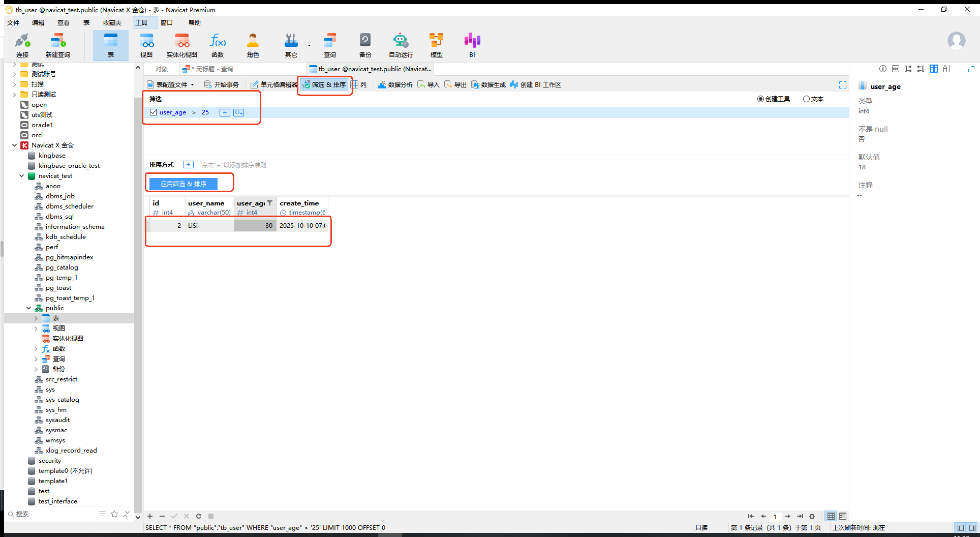Open the 收藏夹 menu
Screen dimensions: 980x537
click(112, 23)
